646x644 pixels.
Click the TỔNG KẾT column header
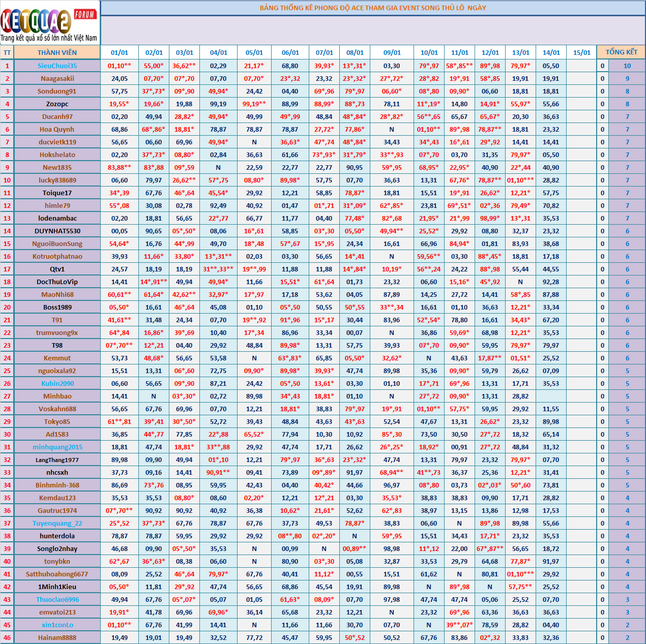[x=621, y=52]
